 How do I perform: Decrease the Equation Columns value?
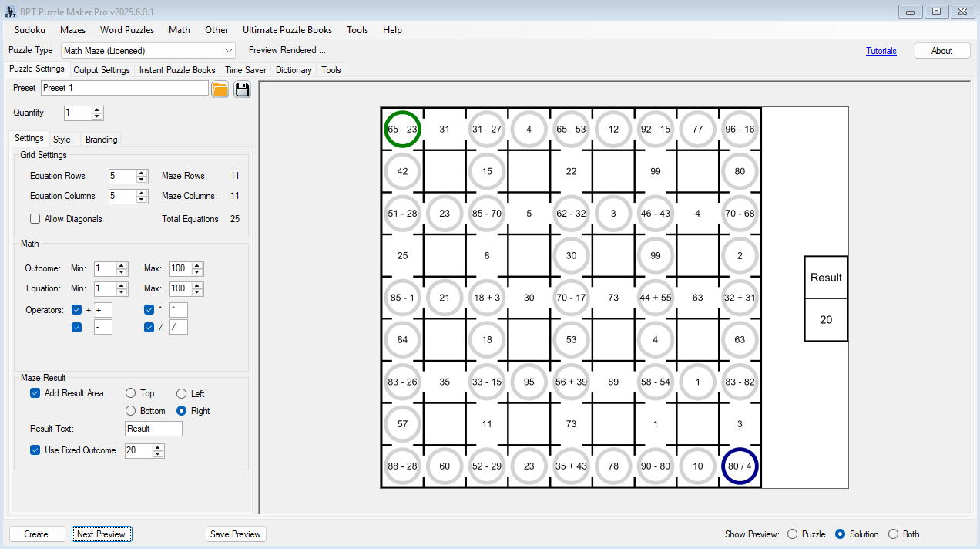pyautogui.click(x=142, y=200)
